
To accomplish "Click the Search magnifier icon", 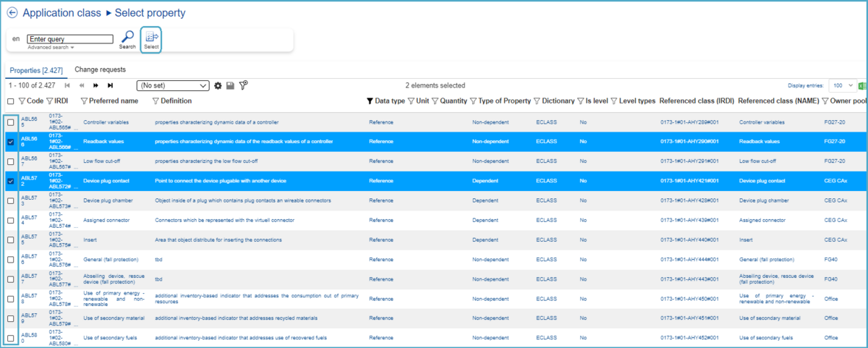I will 127,36.
